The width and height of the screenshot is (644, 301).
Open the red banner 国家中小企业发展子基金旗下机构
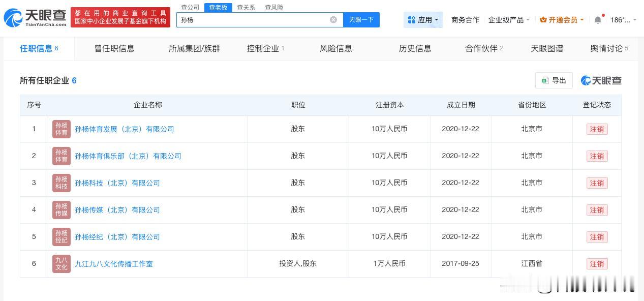click(120, 17)
